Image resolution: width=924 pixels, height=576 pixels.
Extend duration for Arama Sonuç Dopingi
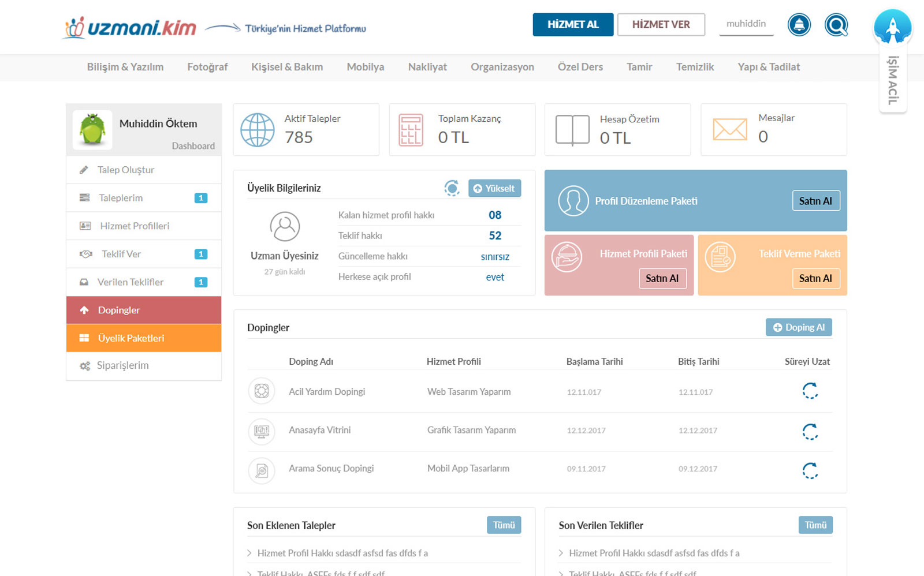pos(810,470)
